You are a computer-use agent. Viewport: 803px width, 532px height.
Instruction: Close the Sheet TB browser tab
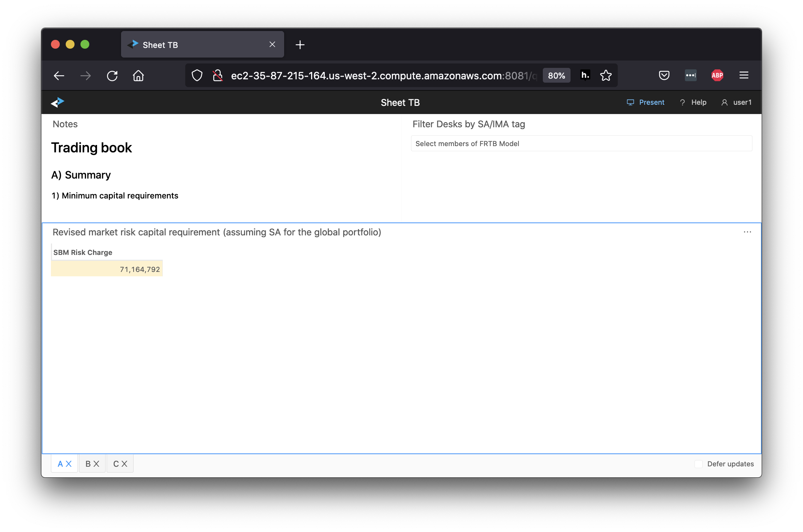pyautogui.click(x=272, y=44)
